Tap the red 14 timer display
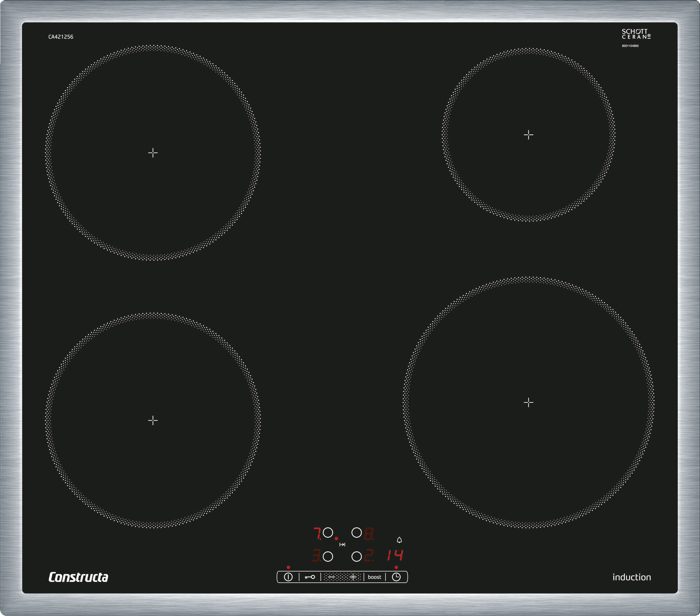Screen dimensions: 700x616 (395, 555)
